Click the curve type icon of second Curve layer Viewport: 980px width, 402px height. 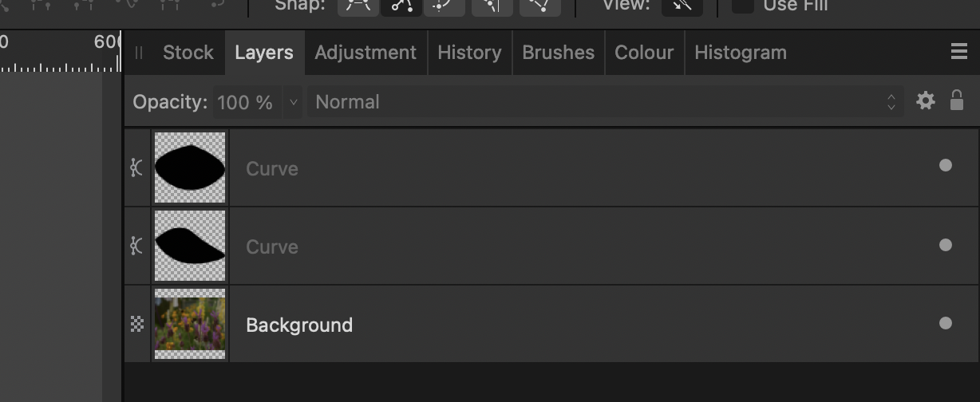point(136,246)
